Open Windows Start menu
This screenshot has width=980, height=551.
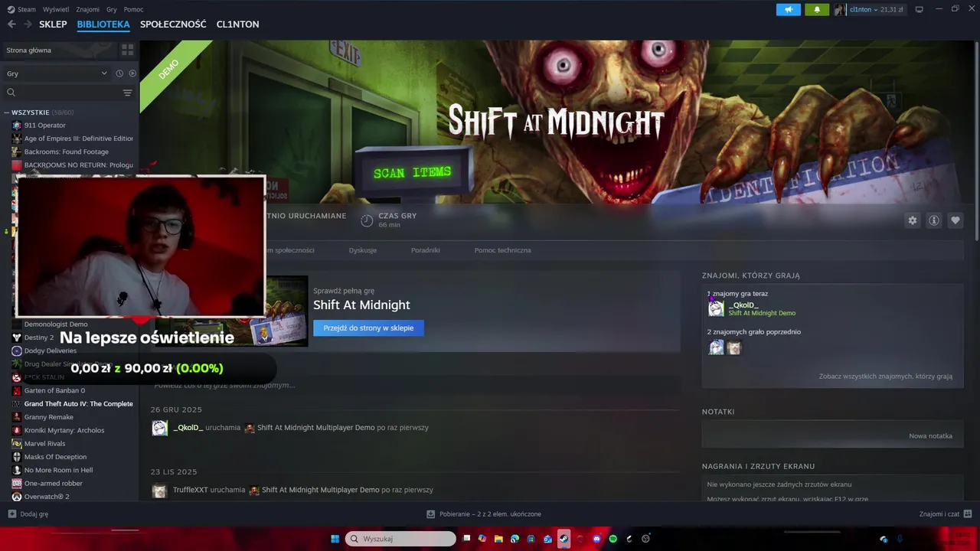click(x=335, y=539)
